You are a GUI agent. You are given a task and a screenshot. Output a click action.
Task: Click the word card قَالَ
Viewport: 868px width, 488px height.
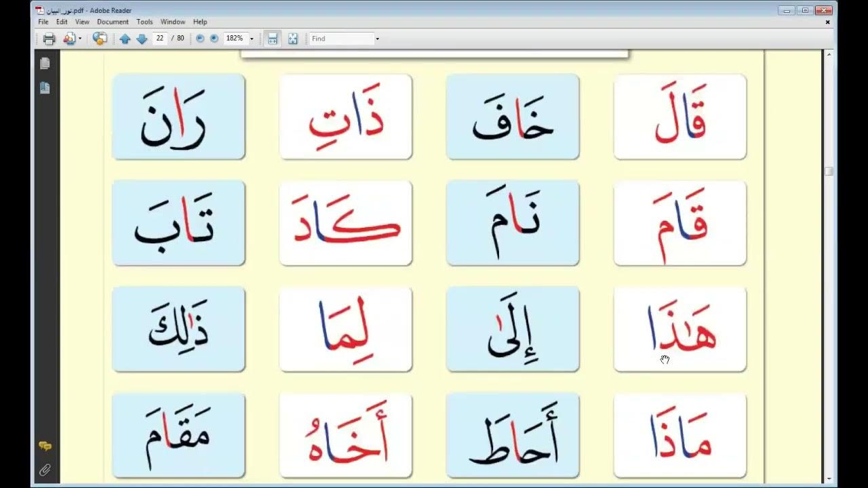click(x=680, y=117)
